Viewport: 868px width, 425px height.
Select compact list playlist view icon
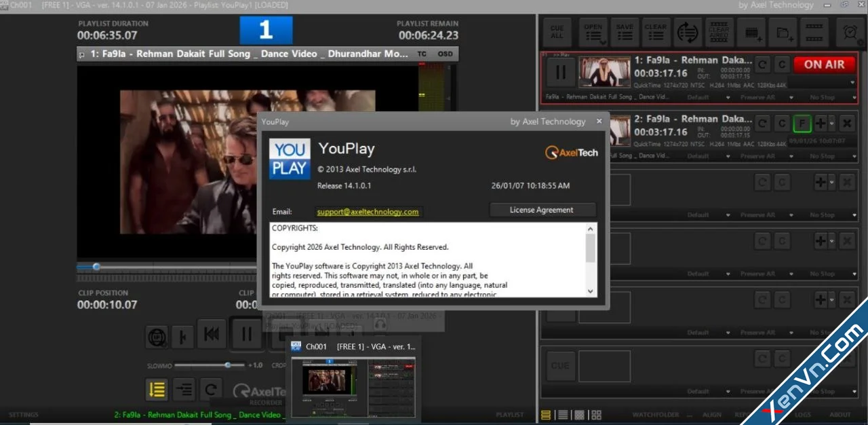tap(562, 415)
